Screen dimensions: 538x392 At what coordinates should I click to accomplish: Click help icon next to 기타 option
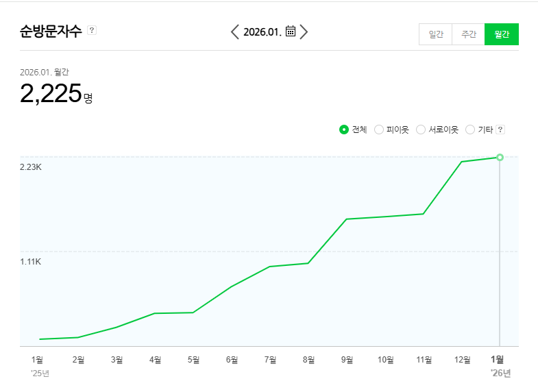click(500, 130)
